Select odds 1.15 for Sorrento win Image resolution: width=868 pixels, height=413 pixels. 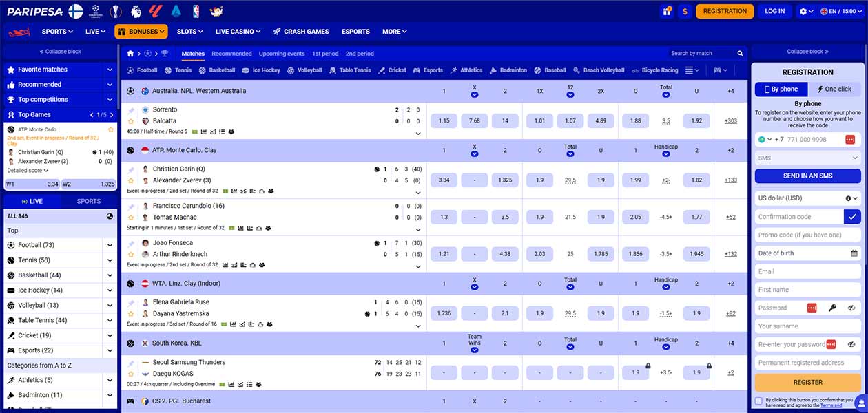tap(444, 121)
